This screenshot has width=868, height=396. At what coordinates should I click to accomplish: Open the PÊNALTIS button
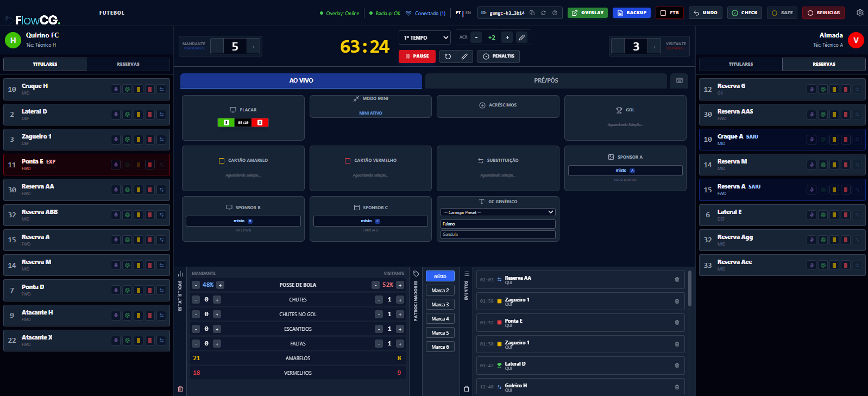click(x=498, y=56)
